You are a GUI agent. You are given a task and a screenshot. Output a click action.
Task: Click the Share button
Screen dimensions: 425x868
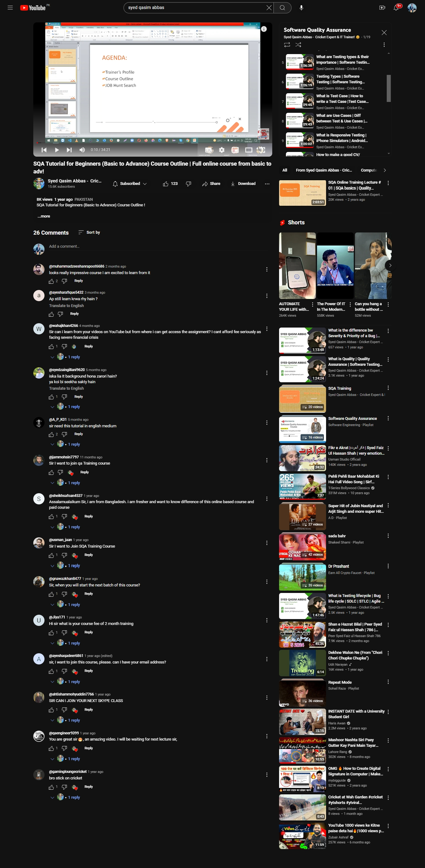coord(211,184)
